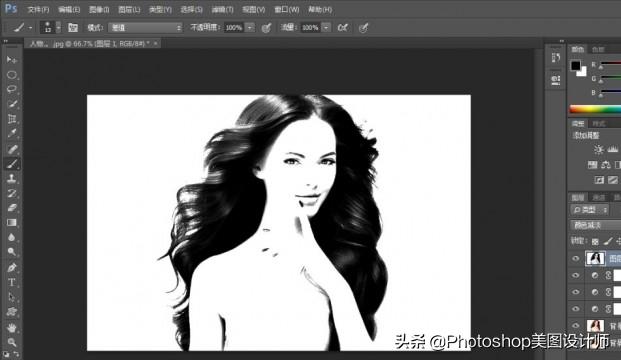
Task: Select the Elliptical Marquee tool
Action: click(11, 74)
